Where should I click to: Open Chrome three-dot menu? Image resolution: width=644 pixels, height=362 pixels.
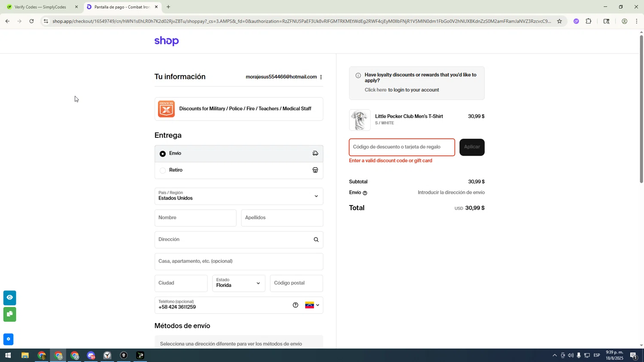pyautogui.click(x=637, y=21)
